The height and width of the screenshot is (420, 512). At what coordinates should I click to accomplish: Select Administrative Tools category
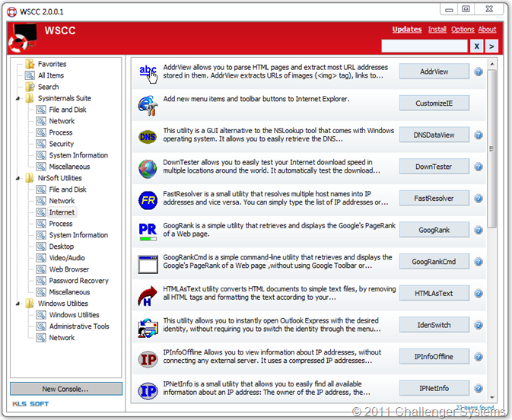coord(79,326)
